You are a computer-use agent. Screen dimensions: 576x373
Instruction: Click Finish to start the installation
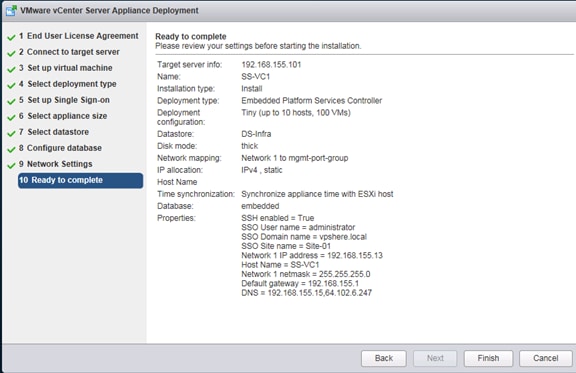[x=488, y=358]
